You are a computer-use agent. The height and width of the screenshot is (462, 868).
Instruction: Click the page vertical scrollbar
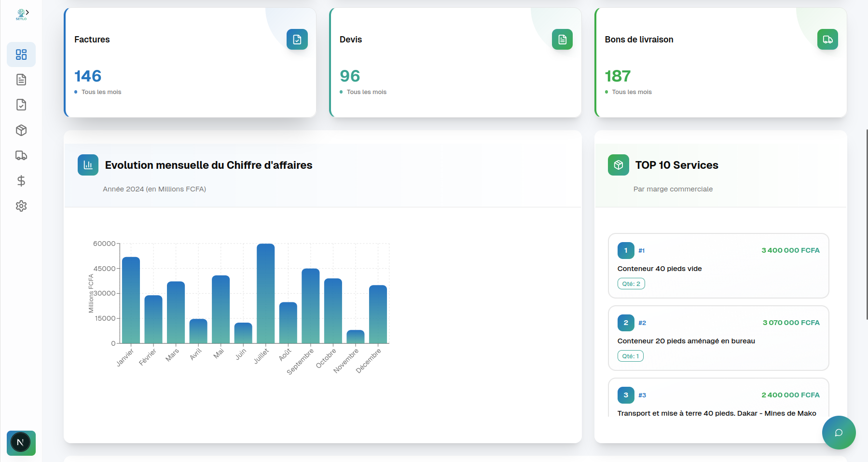pos(867,224)
